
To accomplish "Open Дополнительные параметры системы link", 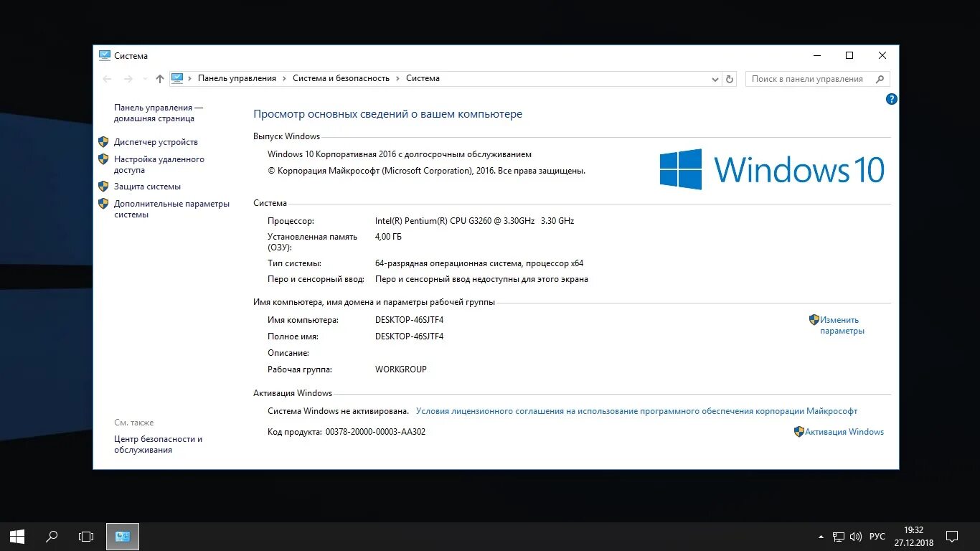I will pyautogui.click(x=171, y=209).
